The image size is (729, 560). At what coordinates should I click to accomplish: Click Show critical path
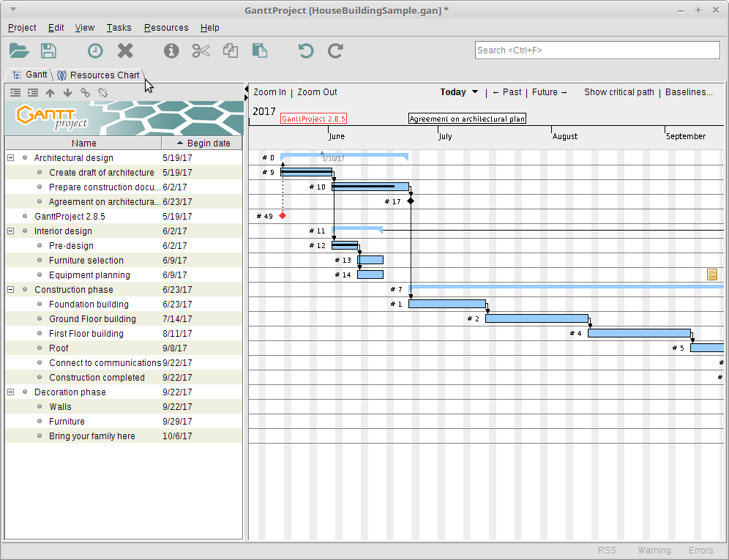click(x=618, y=92)
